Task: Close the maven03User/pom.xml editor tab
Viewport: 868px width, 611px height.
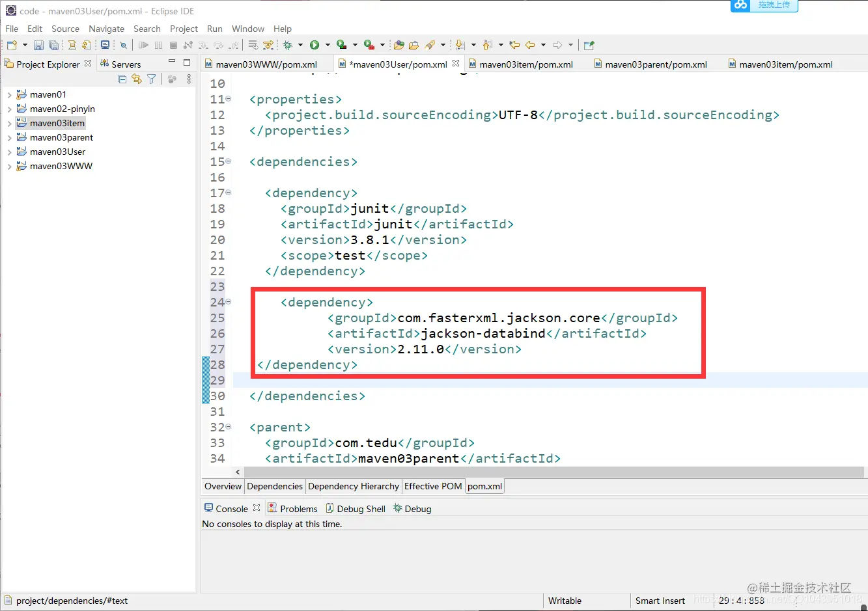Action: [x=456, y=63]
